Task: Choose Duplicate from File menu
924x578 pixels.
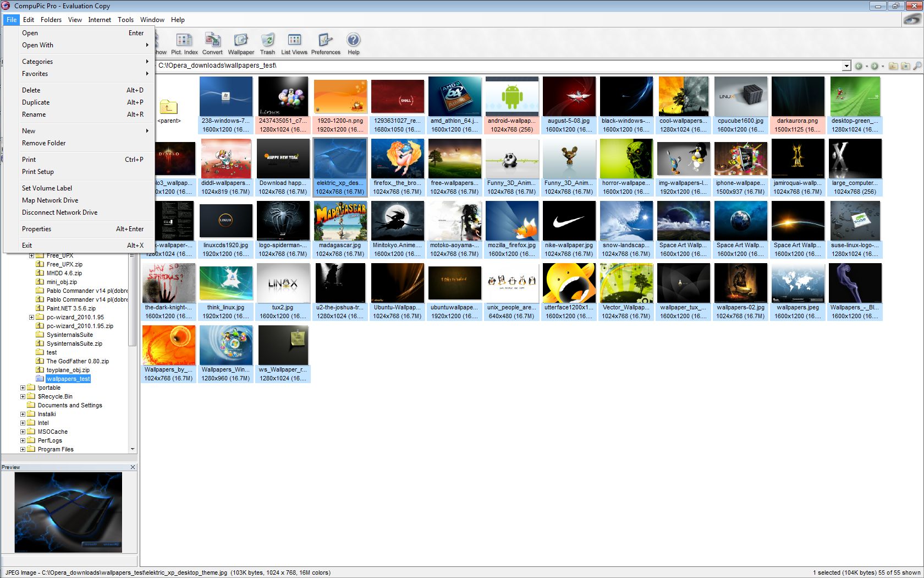Action: pos(79,102)
